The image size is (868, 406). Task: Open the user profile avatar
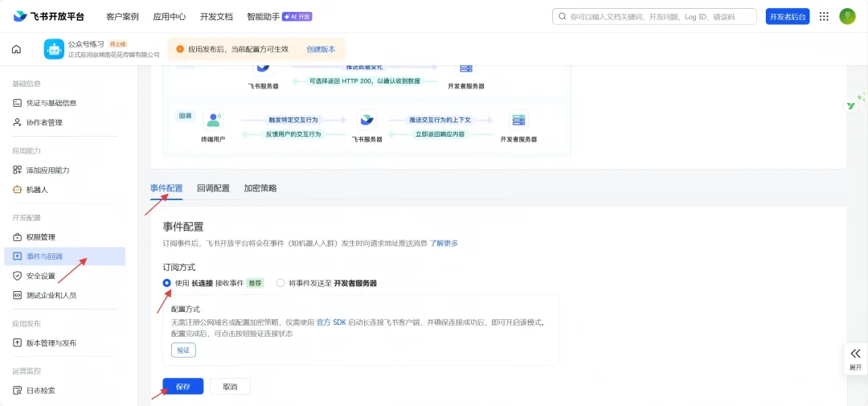[847, 16]
